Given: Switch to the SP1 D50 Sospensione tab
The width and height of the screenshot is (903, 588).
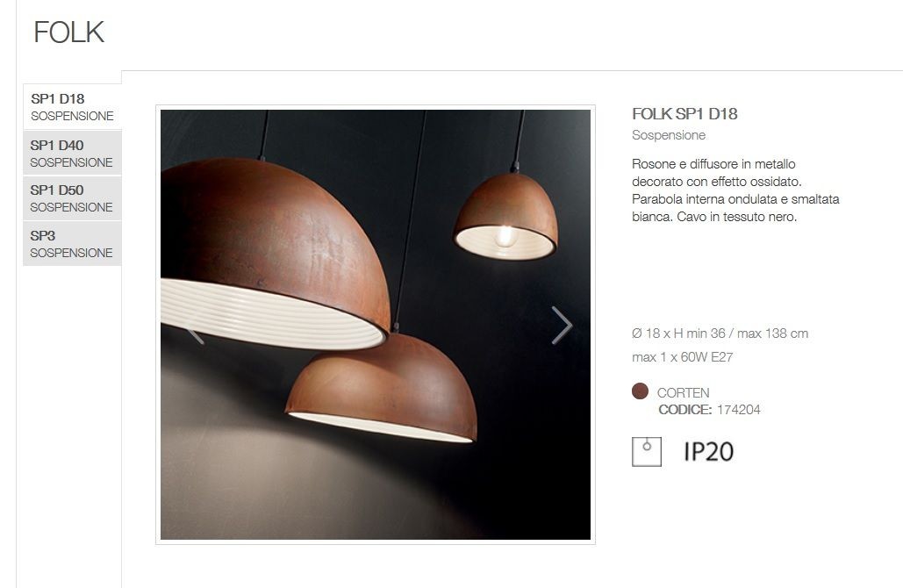Looking at the screenshot, I should click(x=72, y=198).
